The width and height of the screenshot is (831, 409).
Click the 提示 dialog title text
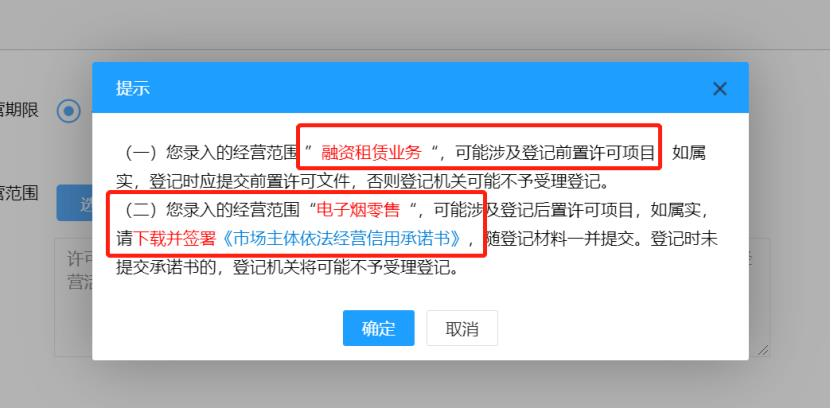point(133,88)
